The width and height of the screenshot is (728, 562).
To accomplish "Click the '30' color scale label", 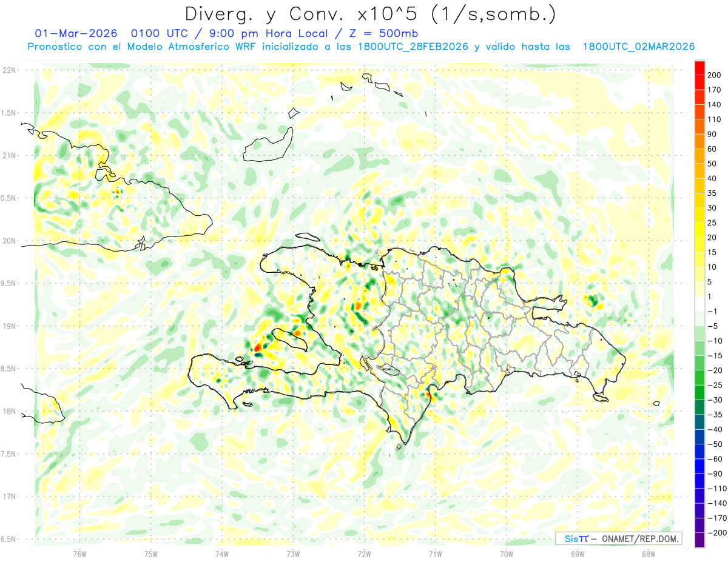I will point(713,208).
